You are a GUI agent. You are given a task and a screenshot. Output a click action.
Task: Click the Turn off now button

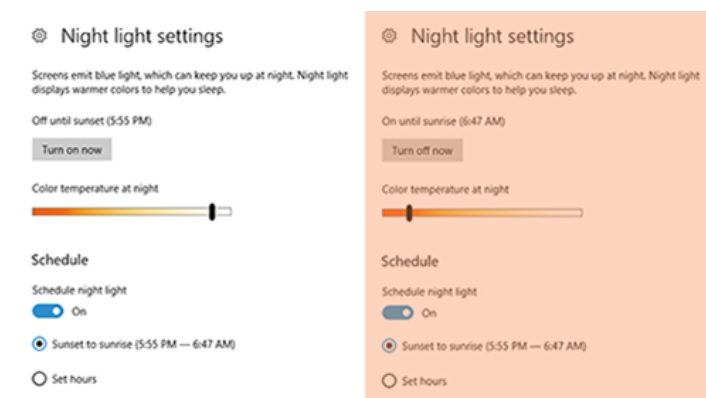[422, 150]
